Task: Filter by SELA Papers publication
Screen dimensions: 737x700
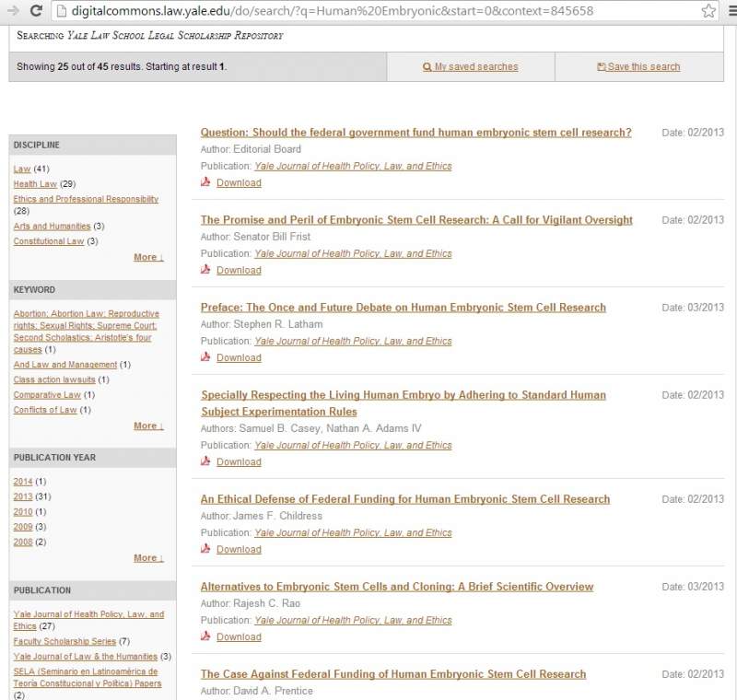Action: click(87, 678)
